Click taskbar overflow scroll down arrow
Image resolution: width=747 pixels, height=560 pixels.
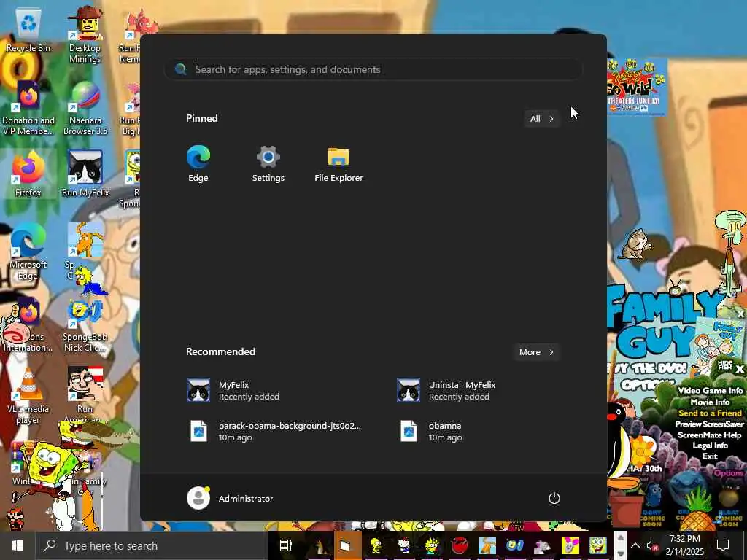620,554
